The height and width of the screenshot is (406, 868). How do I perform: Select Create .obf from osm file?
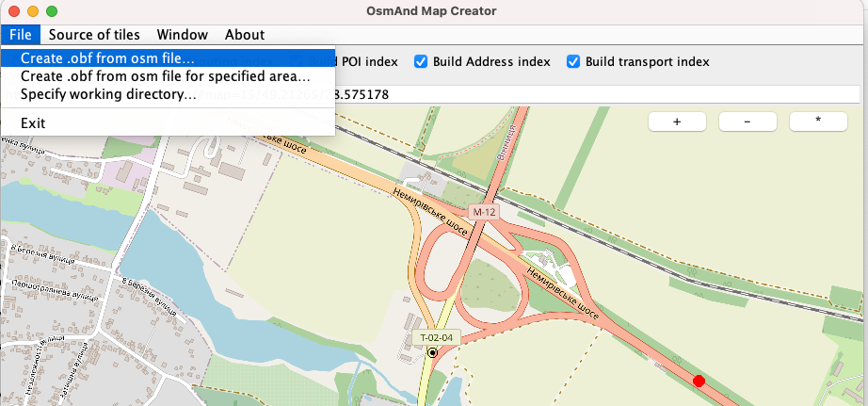tap(107, 57)
